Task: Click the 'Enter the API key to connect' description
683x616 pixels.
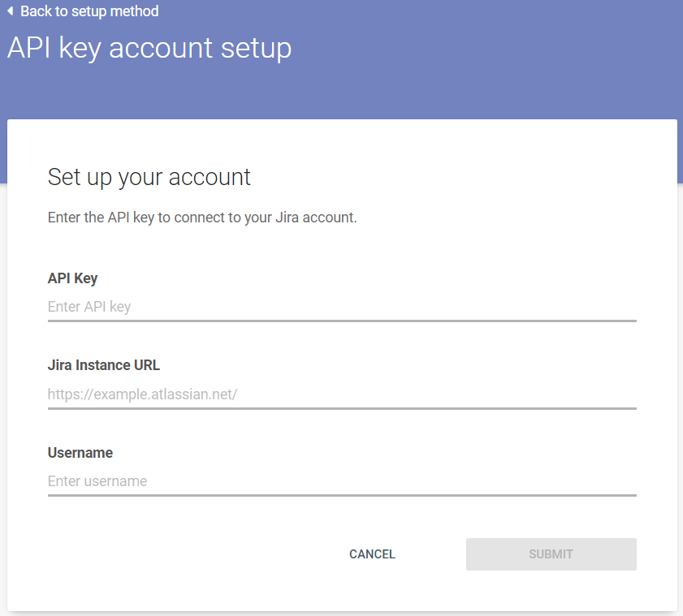Action: [x=202, y=218]
